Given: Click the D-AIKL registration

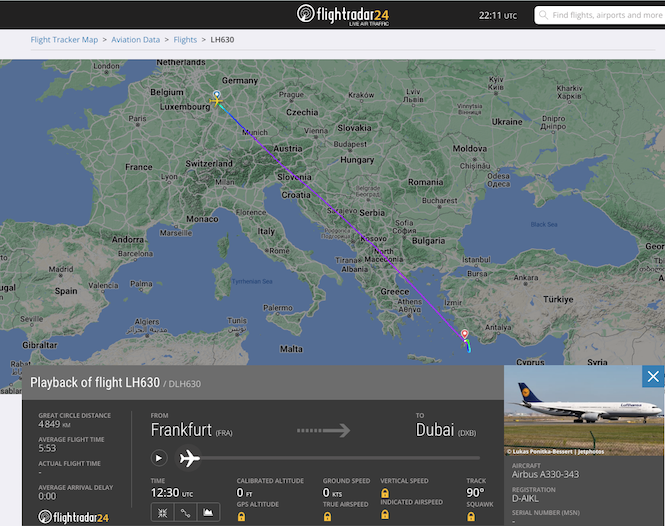Looking at the screenshot, I should (x=525, y=498).
